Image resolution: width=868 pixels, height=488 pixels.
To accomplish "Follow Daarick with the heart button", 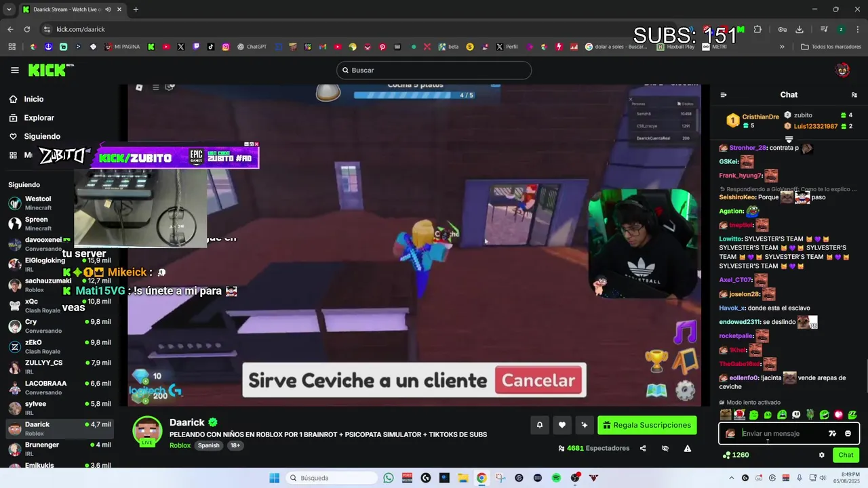I will (562, 425).
